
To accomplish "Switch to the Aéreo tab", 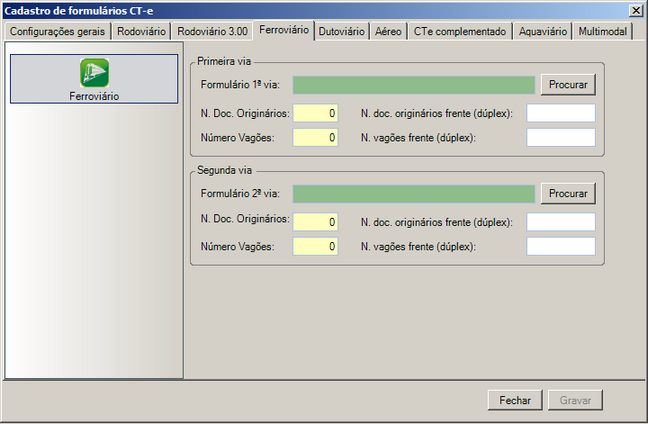I will [389, 31].
